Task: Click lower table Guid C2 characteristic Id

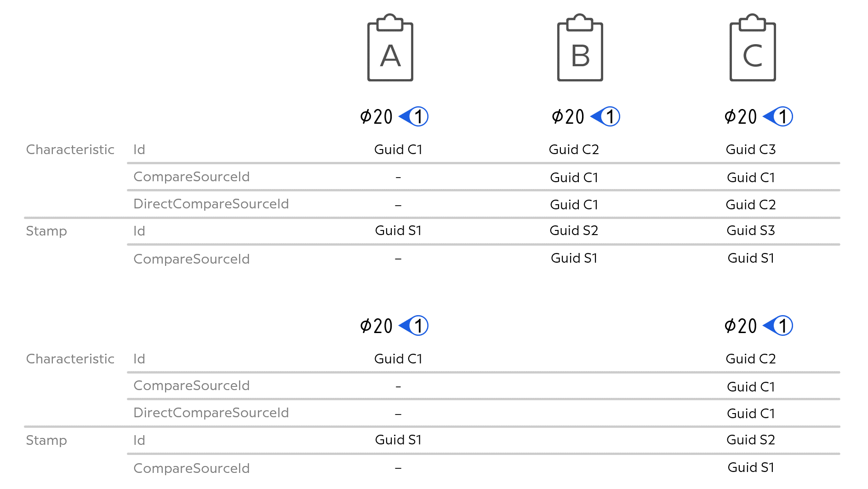Action: [x=751, y=359]
